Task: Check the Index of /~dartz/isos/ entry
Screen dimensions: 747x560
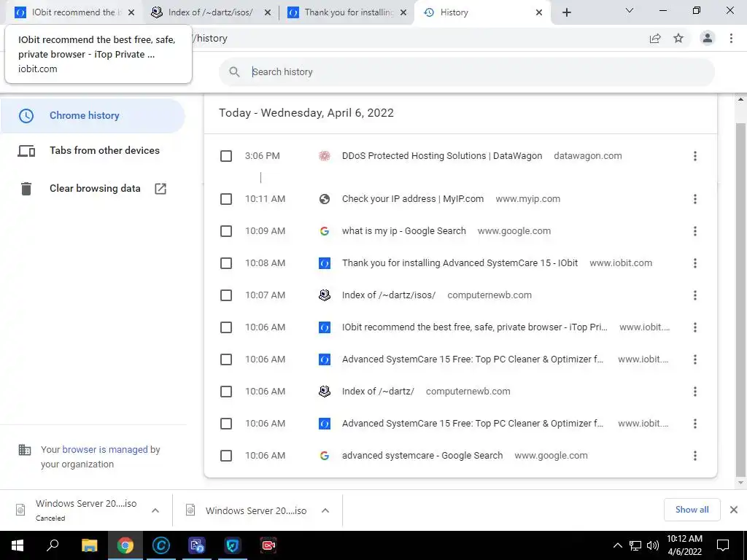Action: click(x=226, y=295)
